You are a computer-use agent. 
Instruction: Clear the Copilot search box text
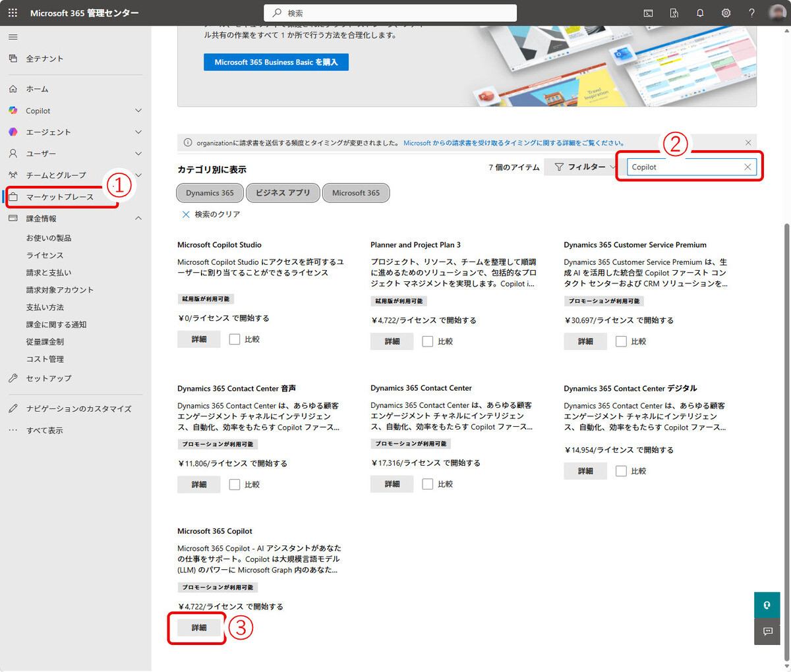coord(747,167)
